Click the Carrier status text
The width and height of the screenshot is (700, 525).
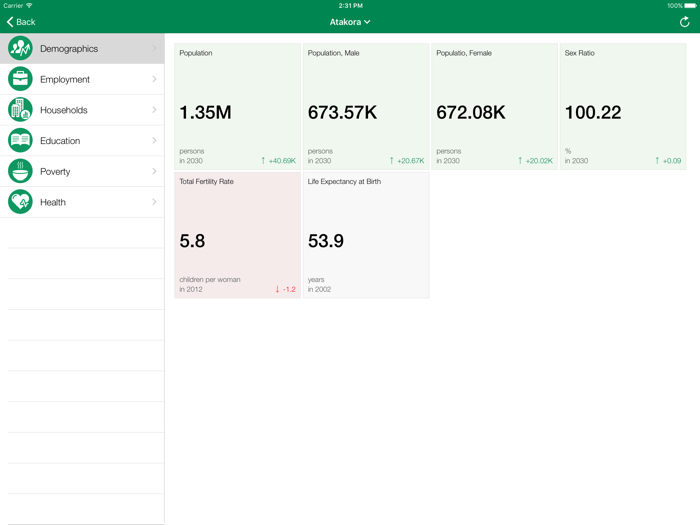13,6
